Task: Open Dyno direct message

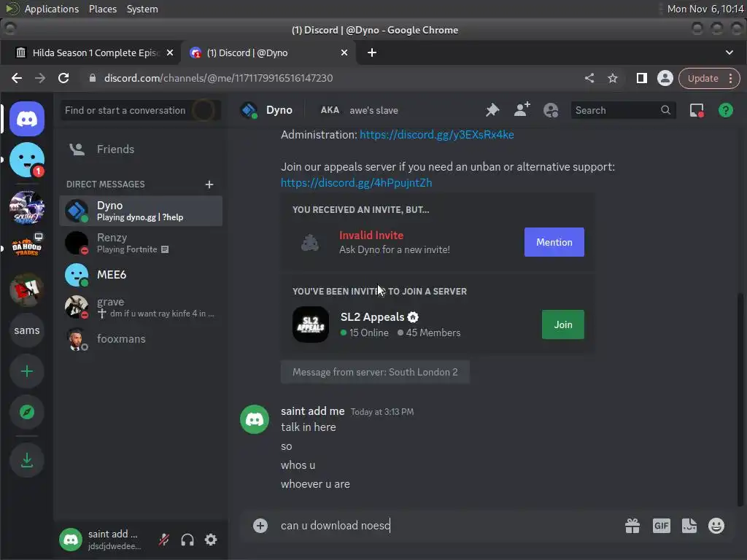Action: (x=141, y=211)
